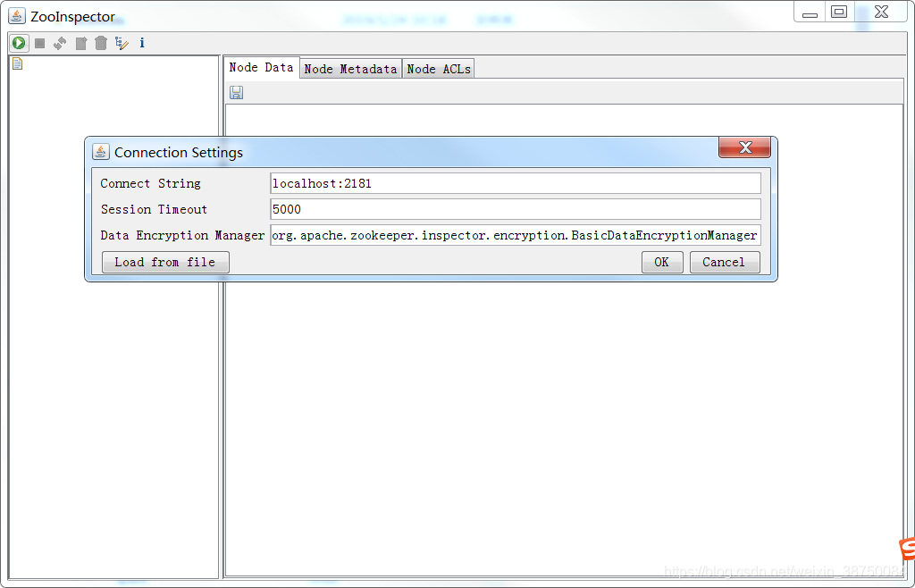Close the ZooInspector window

tap(881, 13)
